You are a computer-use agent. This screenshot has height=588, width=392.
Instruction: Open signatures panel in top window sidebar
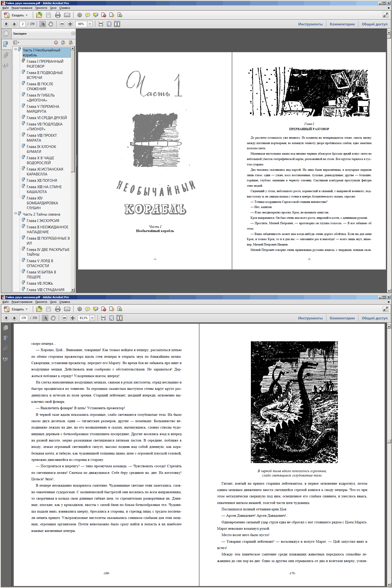5,65
